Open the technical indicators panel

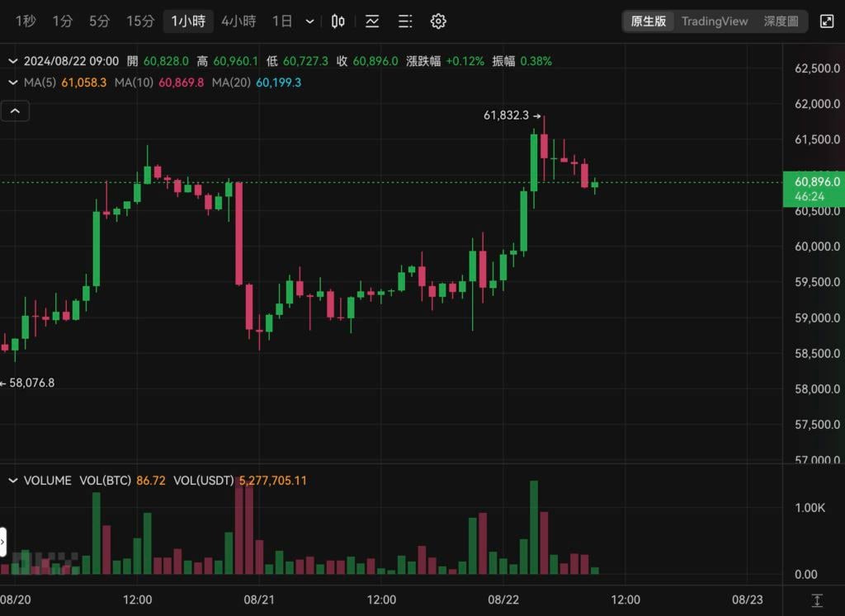pyautogui.click(x=372, y=21)
